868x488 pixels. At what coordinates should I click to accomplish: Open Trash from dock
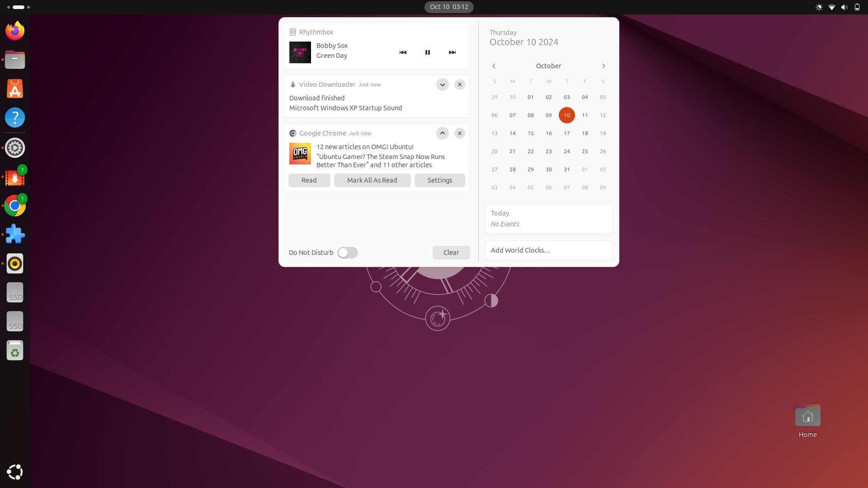(14, 351)
